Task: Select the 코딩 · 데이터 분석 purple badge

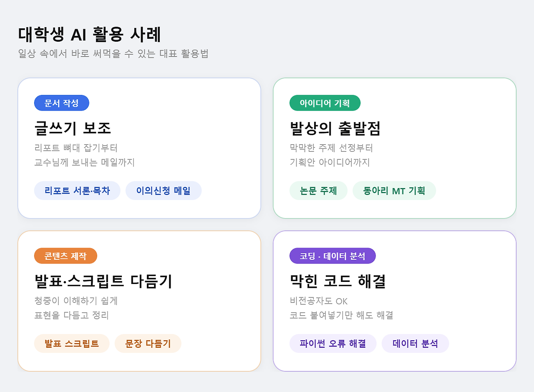Action: pos(332,256)
